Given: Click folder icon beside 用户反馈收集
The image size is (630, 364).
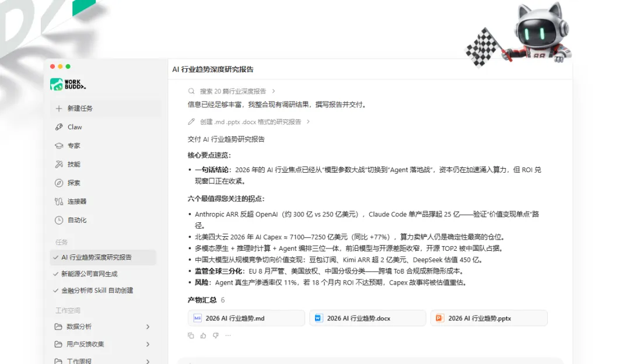Looking at the screenshot, I should pyautogui.click(x=58, y=344).
